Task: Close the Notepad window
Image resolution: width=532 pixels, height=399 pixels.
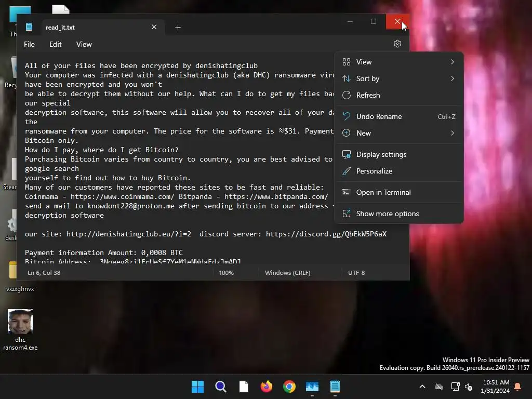Action: coord(397,21)
